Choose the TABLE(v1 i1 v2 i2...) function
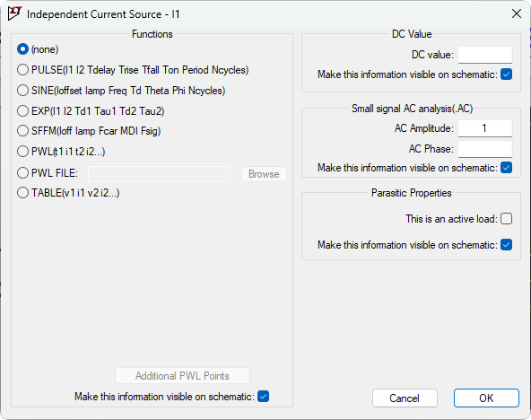This screenshot has width=531, height=420. coord(22,193)
